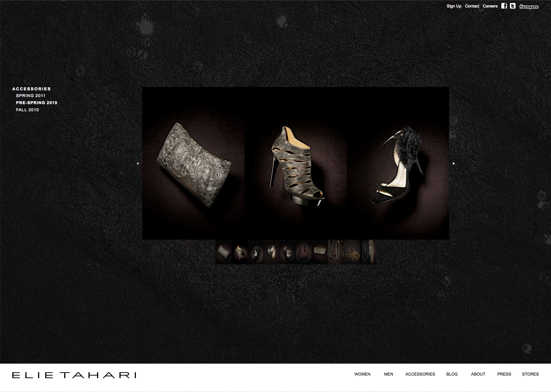
Task: Select the gold beaded clutch thumbnail
Action: point(320,252)
